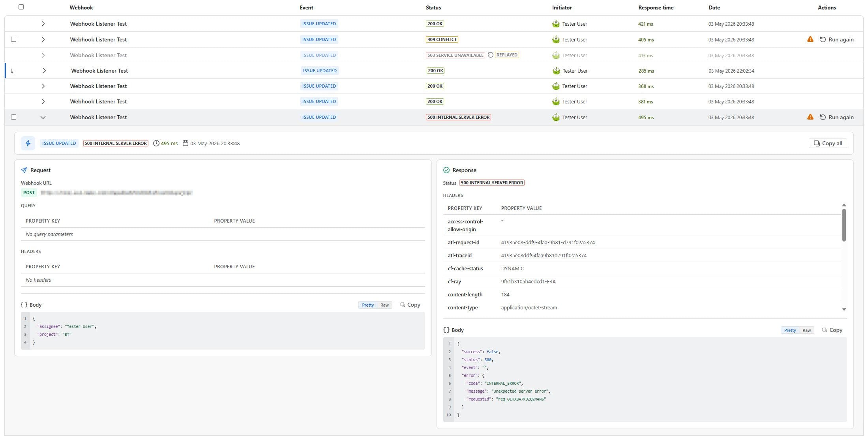
Task: Click calendar icon beside detail date
Action: pos(186,143)
